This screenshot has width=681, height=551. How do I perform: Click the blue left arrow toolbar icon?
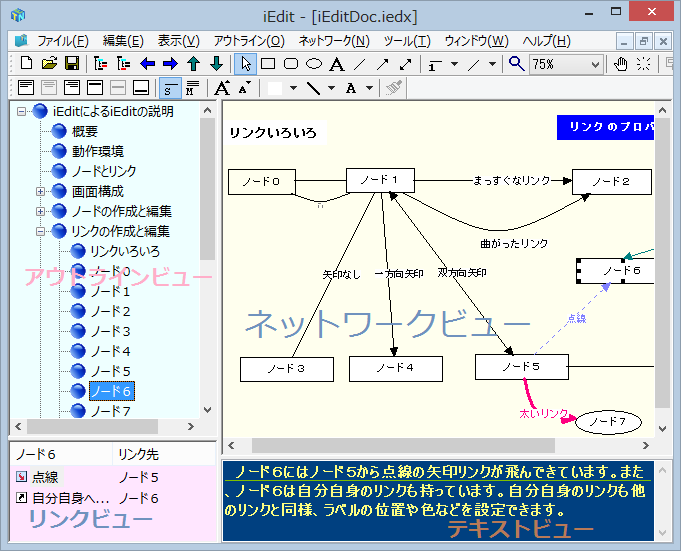click(x=148, y=64)
